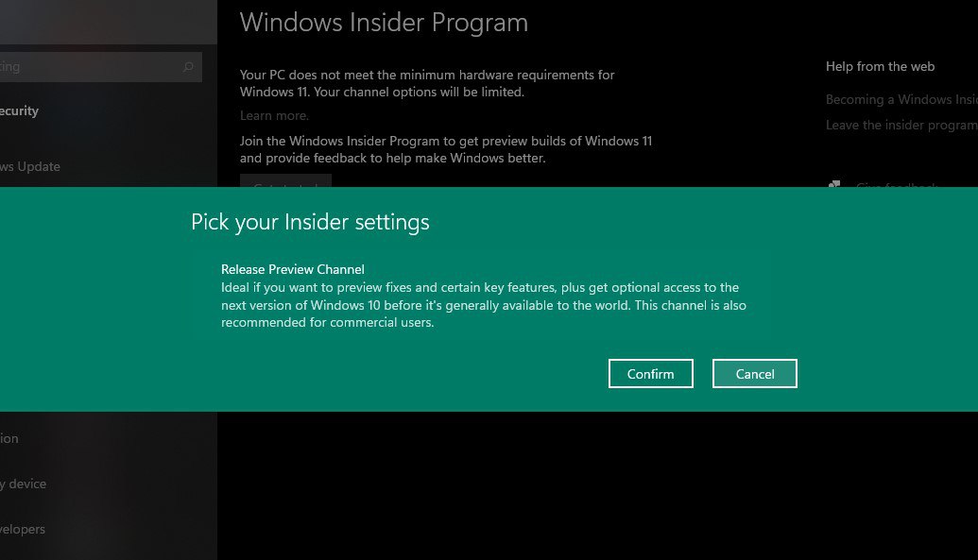The image size is (978, 560).
Task: Focus the Find a setting search box
Action: tap(100, 67)
